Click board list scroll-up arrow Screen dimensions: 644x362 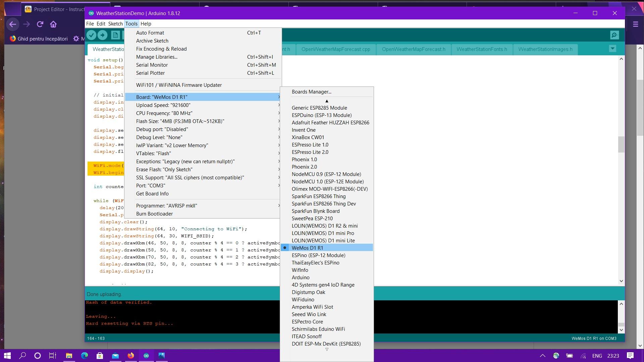[x=327, y=101]
